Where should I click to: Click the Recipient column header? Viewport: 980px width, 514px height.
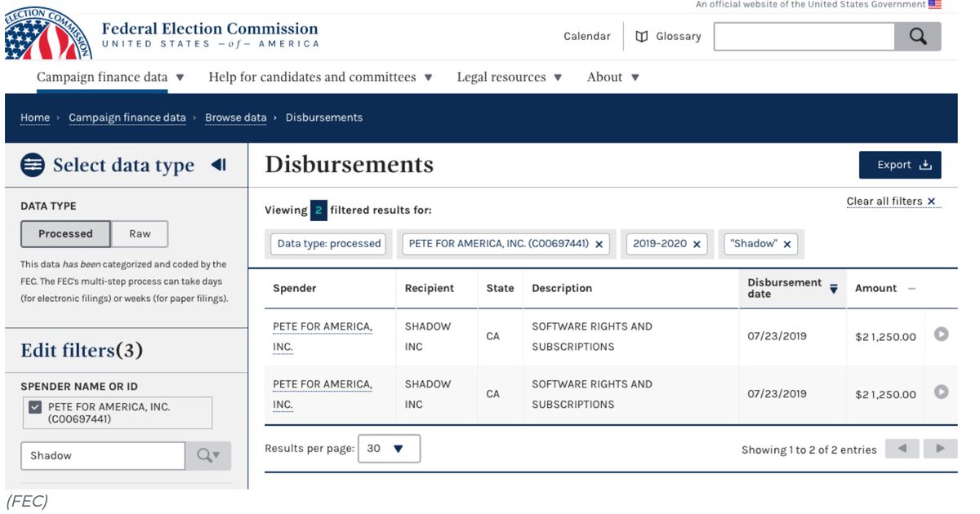(430, 289)
